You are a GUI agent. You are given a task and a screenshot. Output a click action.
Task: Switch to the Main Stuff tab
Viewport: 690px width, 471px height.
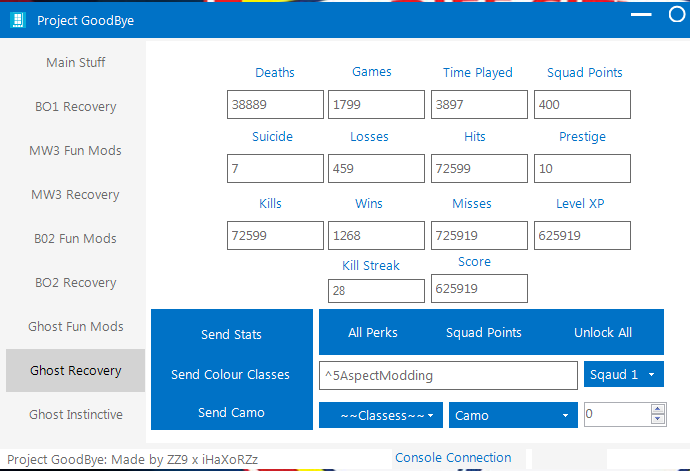[x=75, y=63]
